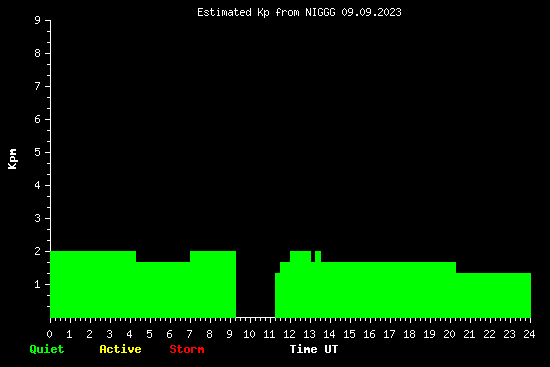Viewport: 550px width, 367px height.
Task: Click the 9 tick label on the Kp axis
Action: point(38,20)
